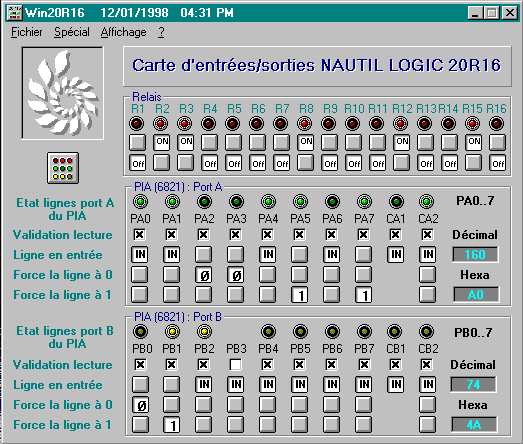Toggle the CA1 IN input button
523x444 pixels.
tap(396, 255)
